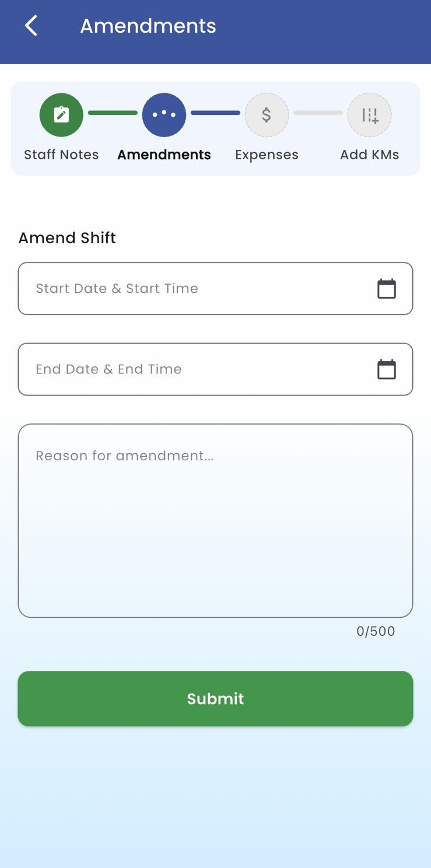This screenshot has height=868, width=431.
Task: Open calendar for End Date field
Action: pyautogui.click(x=386, y=369)
